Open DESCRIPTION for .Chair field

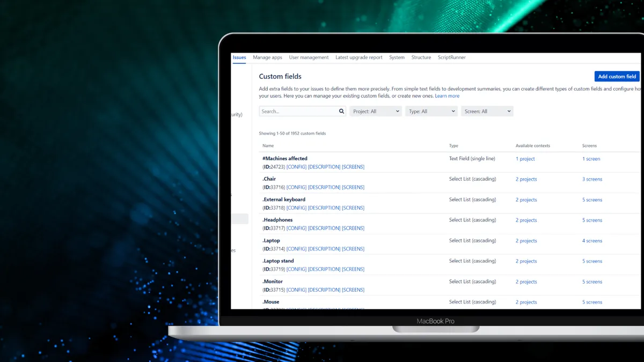(x=324, y=187)
